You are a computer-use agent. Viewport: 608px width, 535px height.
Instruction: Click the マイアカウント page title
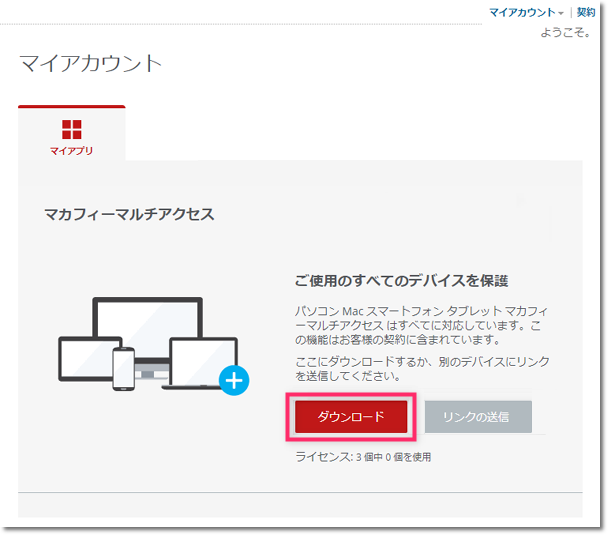click(x=90, y=63)
